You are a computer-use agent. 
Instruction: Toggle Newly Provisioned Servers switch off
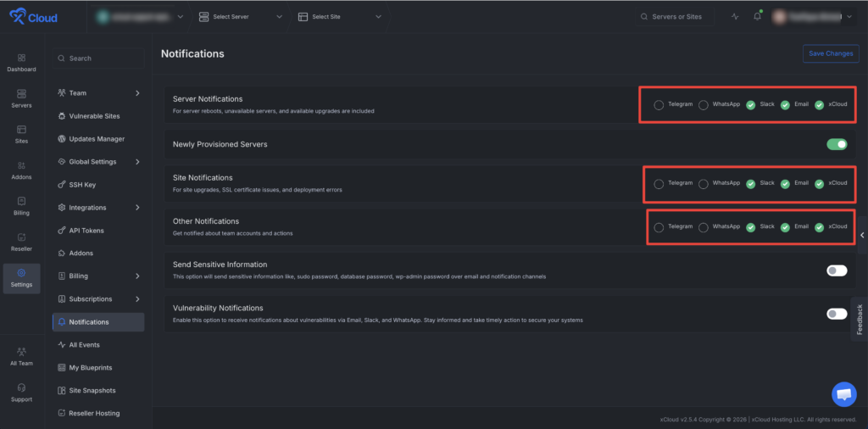837,144
